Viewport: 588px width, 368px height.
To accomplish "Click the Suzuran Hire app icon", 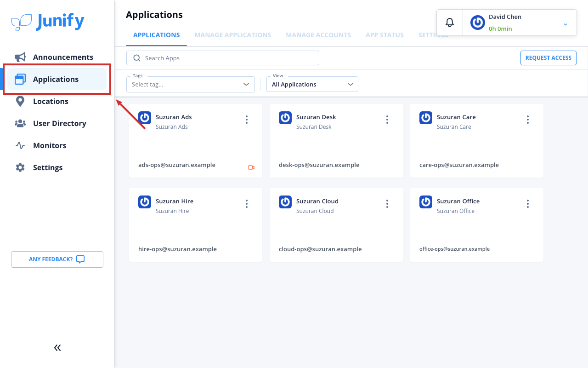I will coord(145,202).
